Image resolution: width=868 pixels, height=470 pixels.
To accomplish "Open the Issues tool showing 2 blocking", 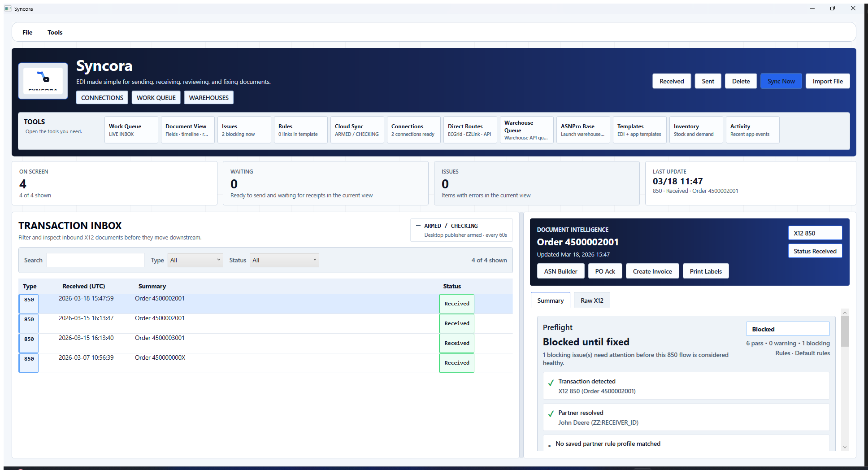I will coord(244,130).
